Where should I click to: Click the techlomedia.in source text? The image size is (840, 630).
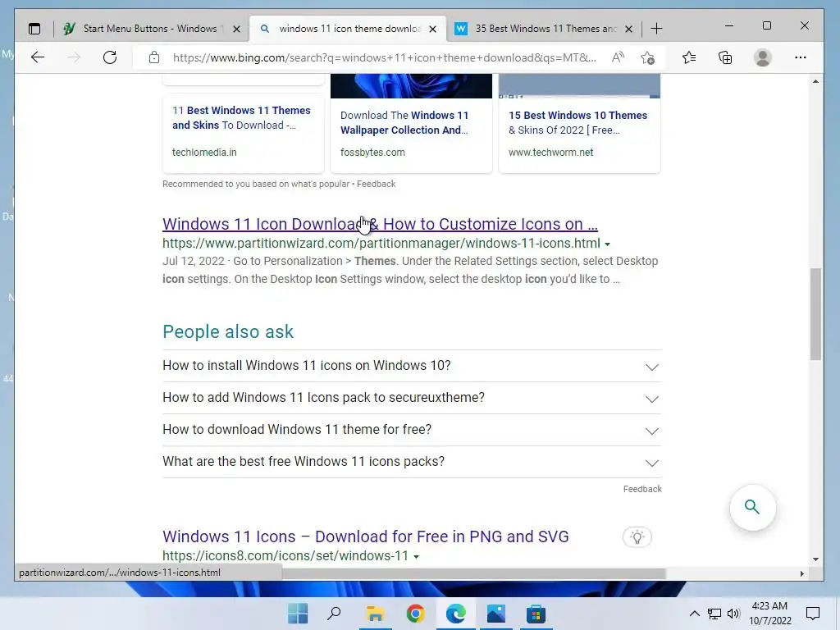tap(204, 152)
